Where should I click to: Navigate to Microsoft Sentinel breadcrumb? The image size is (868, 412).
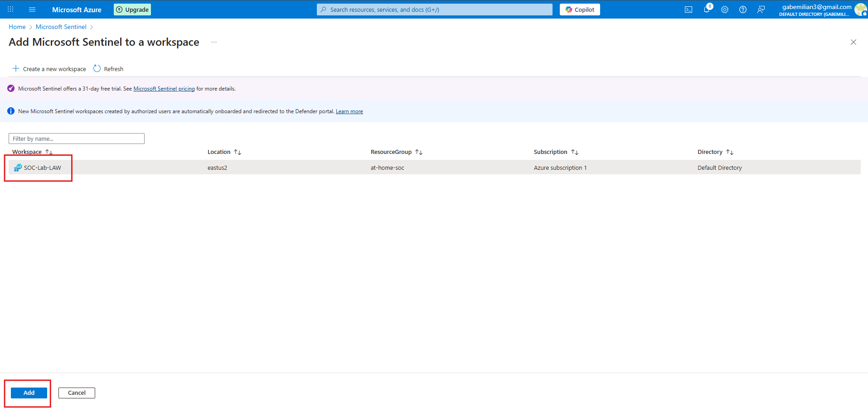[61, 27]
